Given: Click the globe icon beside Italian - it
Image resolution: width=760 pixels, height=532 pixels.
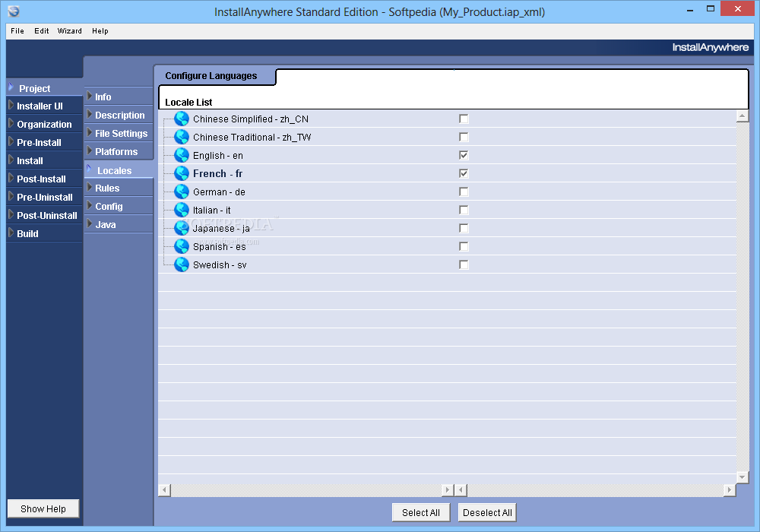Looking at the screenshot, I should coord(182,210).
